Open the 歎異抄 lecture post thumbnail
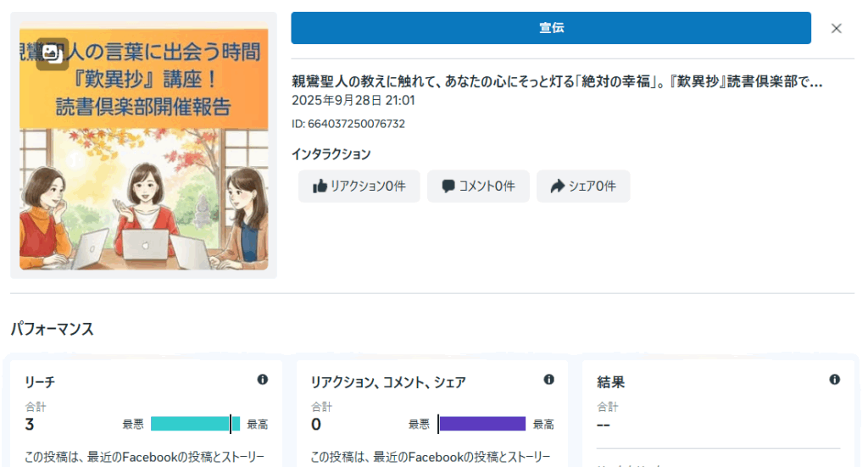Screen dimensions: 868x467 tap(143, 149)
